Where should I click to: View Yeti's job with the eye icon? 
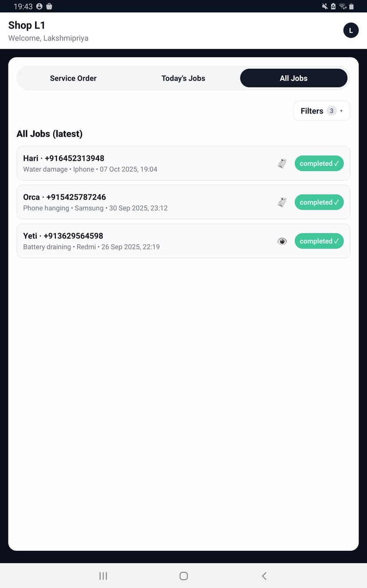[x=282, y=241]
